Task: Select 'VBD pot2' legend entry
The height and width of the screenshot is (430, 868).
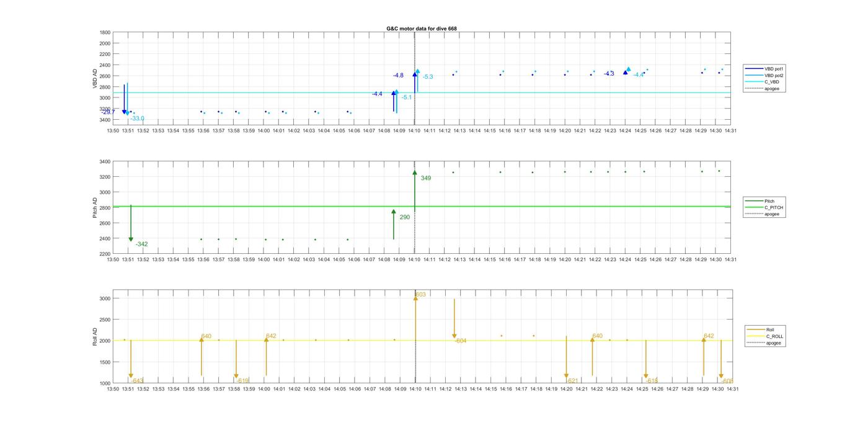Action: (x=774, y=75)
